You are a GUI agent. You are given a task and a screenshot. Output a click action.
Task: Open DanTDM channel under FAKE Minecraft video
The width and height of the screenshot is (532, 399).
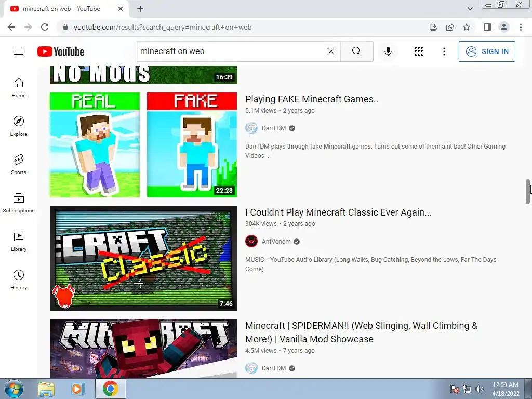point(273,128)
